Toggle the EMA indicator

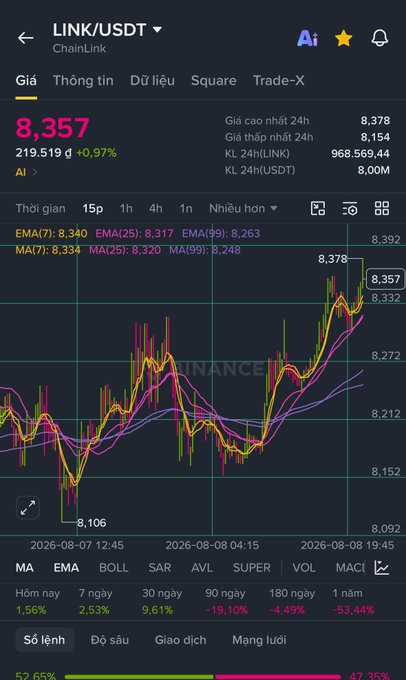point(66,568)
